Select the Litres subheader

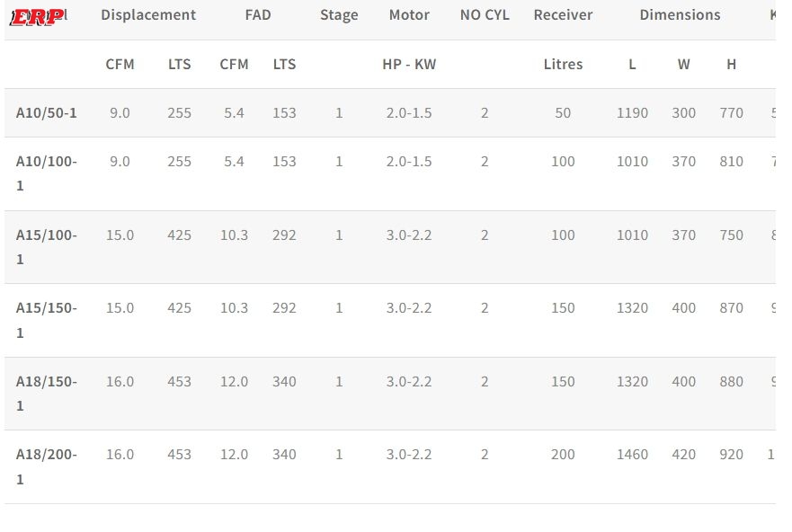pyautogui.click(x=563, y=65)
